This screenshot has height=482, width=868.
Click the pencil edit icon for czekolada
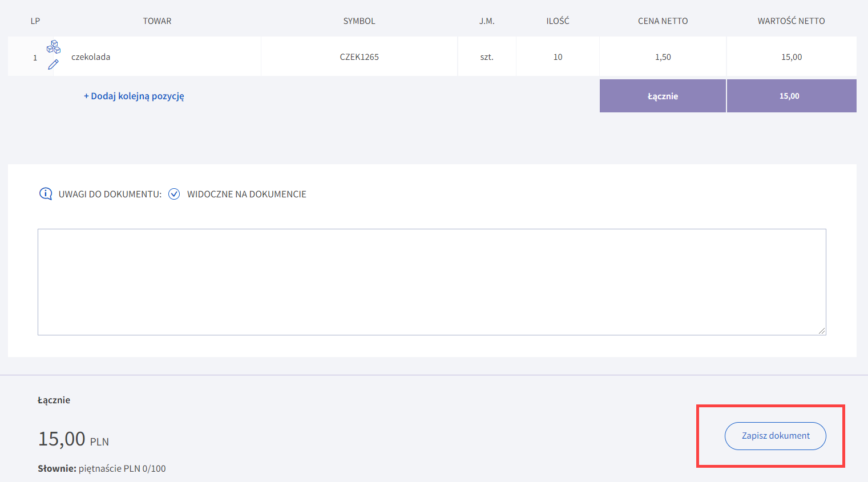(53, 64)
